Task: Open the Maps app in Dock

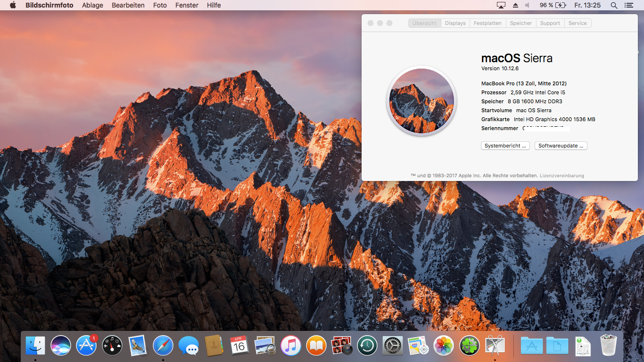Action: pyautogui.click(x=418, y=346)
